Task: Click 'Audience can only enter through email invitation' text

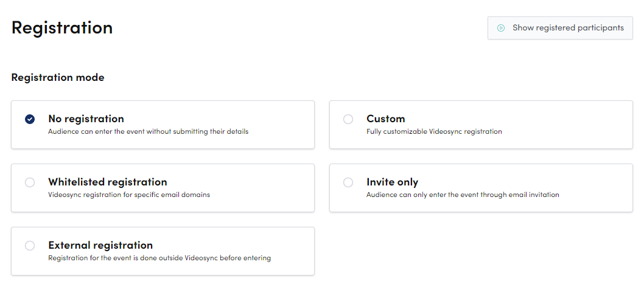Action: pos(463,195)
